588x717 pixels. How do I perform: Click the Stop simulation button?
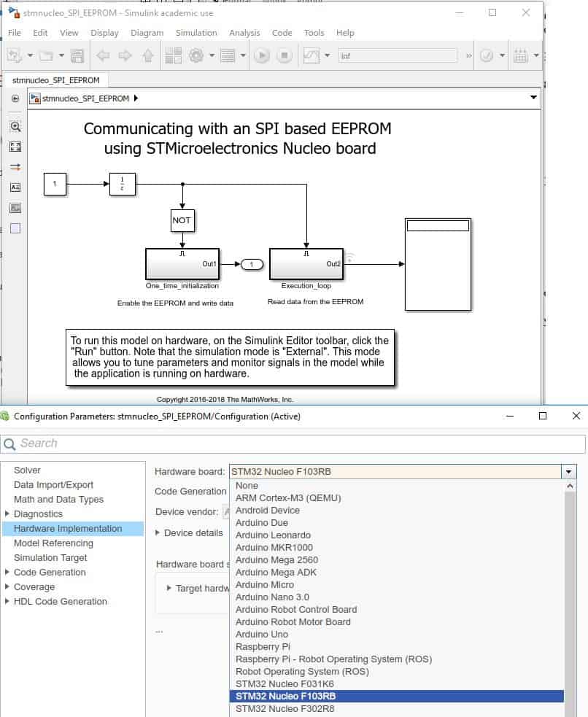point(285,55)
